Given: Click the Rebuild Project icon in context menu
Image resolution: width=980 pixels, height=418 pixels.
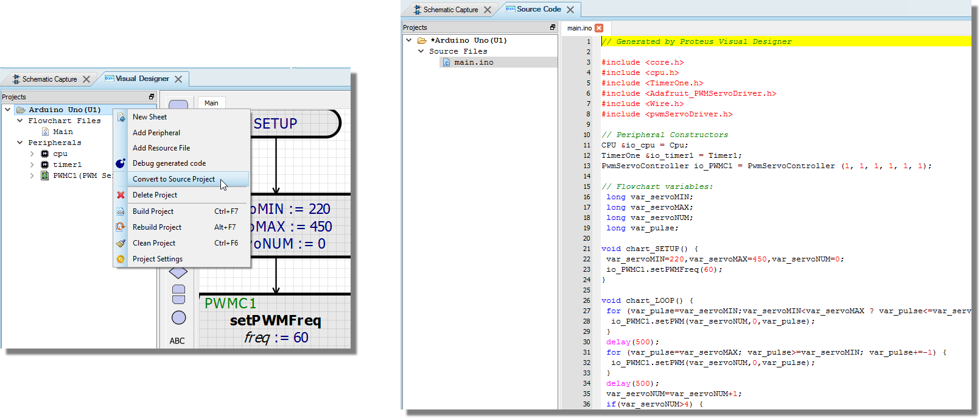Looking at the screenshot, I should tap(121, 227).
